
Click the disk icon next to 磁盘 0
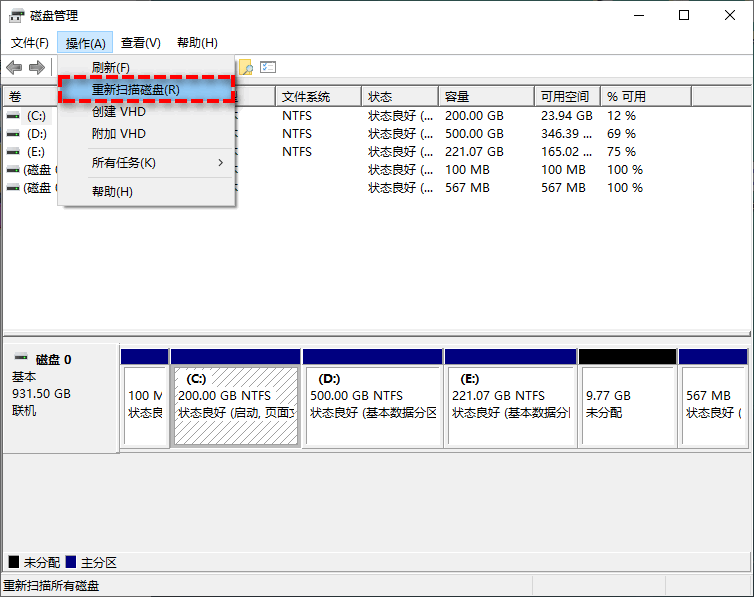tap(21, 357)
